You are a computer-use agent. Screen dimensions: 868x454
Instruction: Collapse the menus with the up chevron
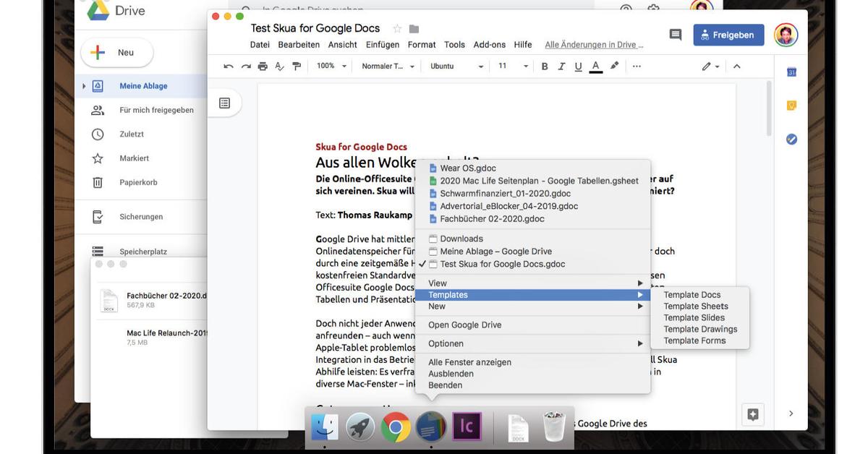point(737,66)
